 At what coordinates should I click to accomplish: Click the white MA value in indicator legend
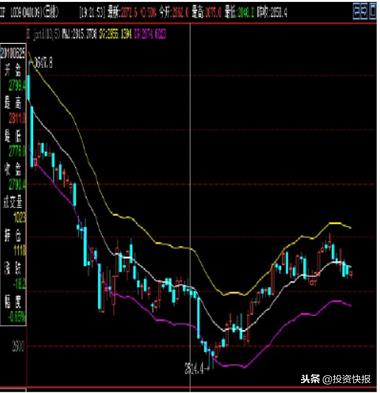pyautogui.click(x=80, y=34)
